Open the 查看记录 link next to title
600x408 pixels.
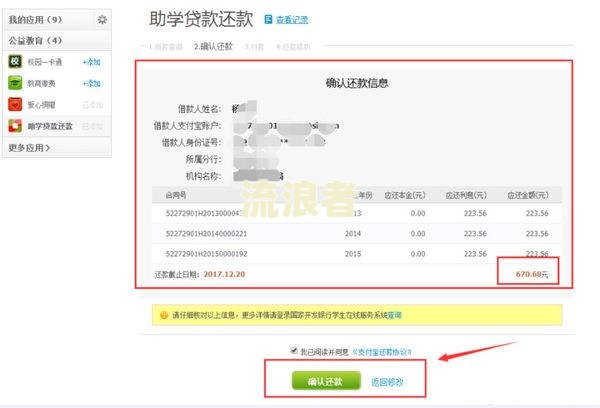[x=292, y=20]
